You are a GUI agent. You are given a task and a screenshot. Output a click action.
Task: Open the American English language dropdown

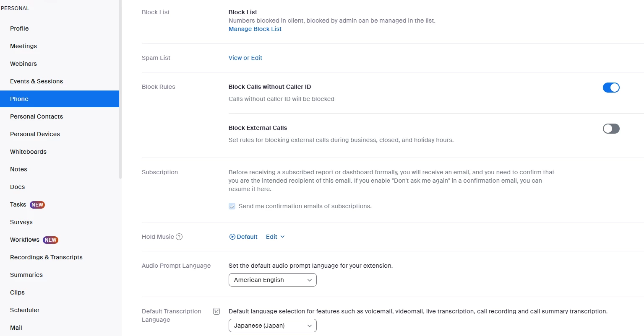click(x=272, y=280)
